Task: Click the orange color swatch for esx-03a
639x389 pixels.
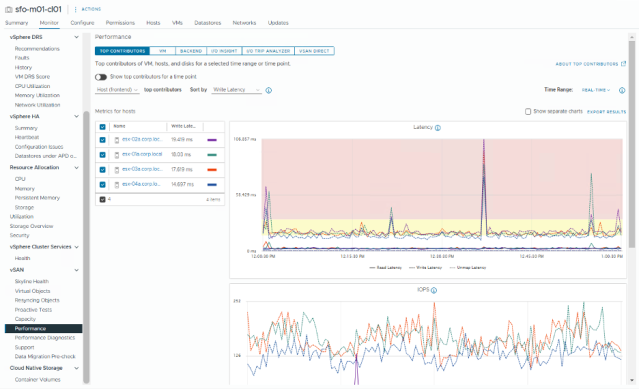Action: tap(212, 170)
